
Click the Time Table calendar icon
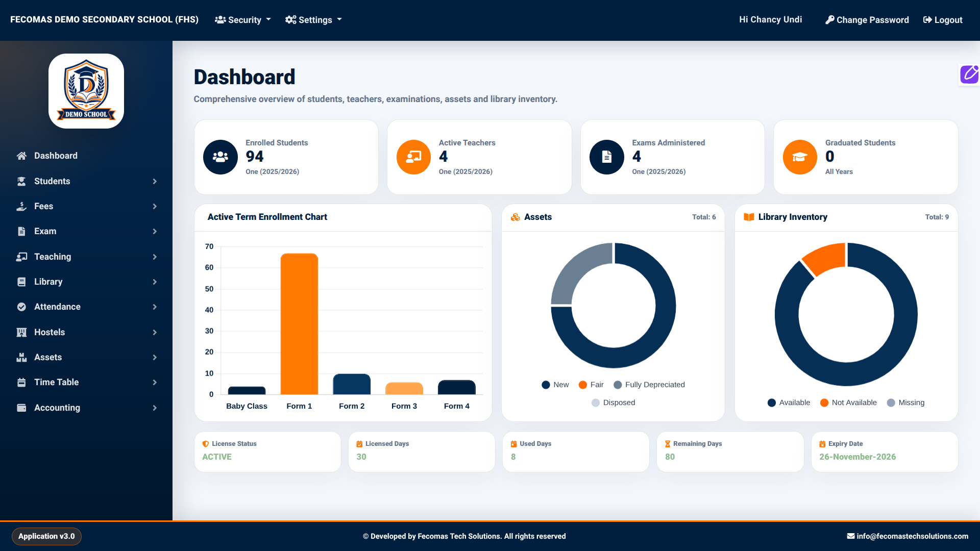21,383
